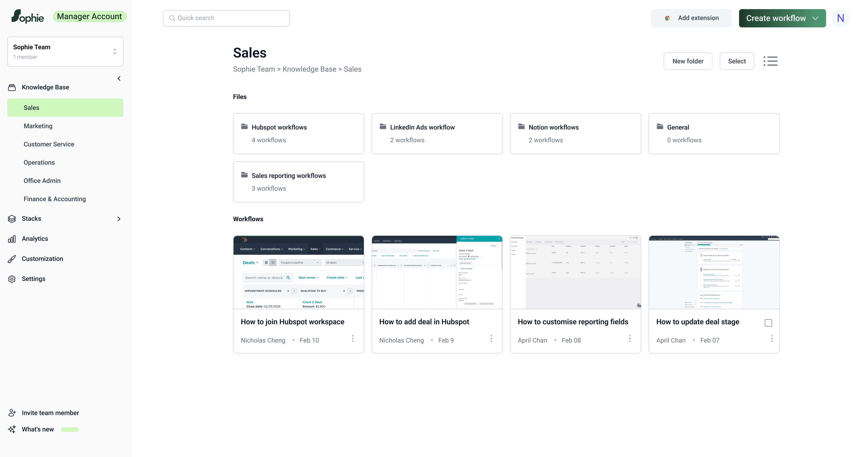Click the Analytics bar chart icon

point(12,239)
